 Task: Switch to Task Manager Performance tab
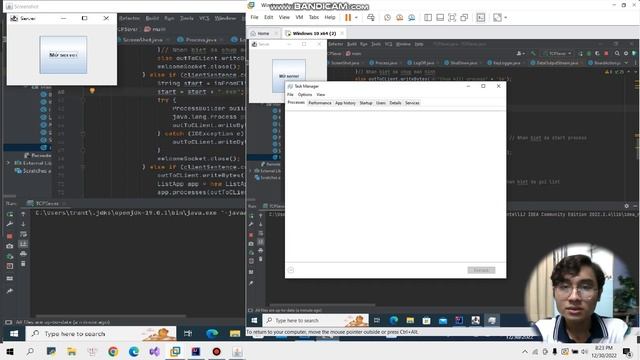coord(320,103)
